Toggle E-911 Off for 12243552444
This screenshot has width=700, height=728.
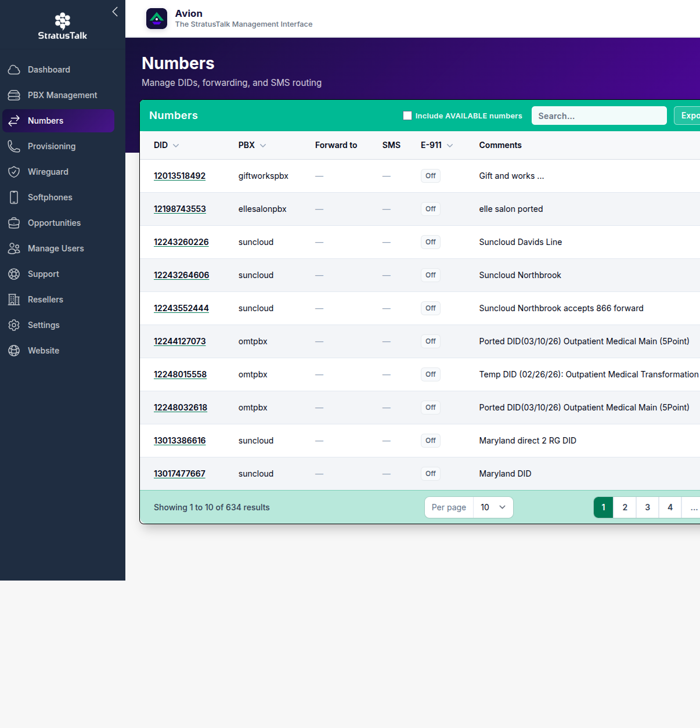pyautogui.click(x=431, y=308)
